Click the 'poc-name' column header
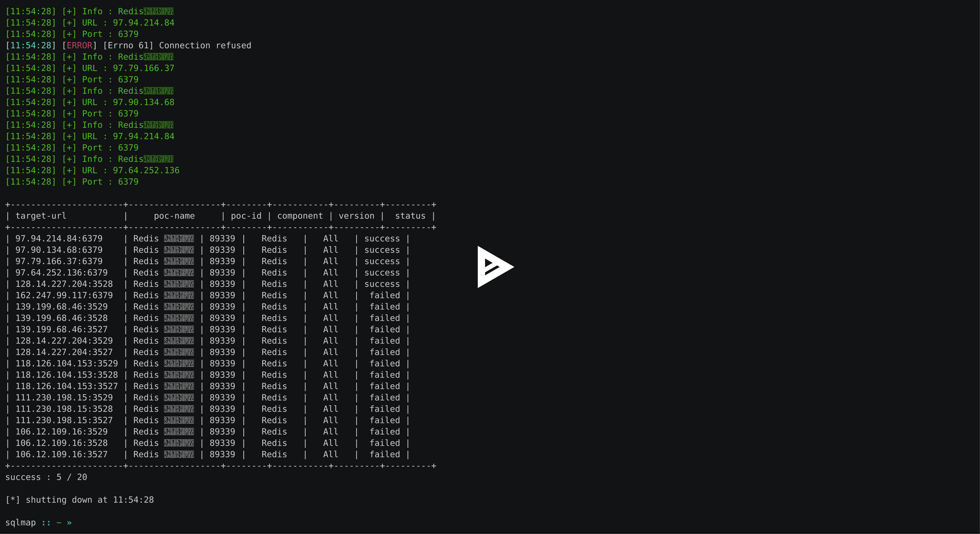The height and width of the screenshot is (534, 980). click(174, 216)
